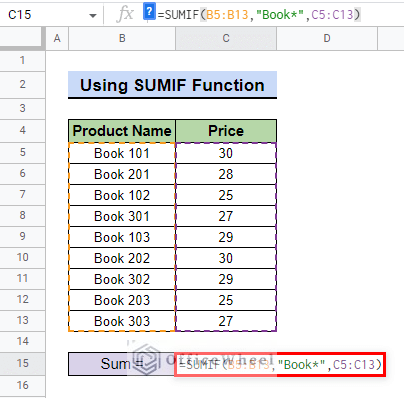Select row 15 header
This screenshot has width=404, height=398.
[22, 364]
